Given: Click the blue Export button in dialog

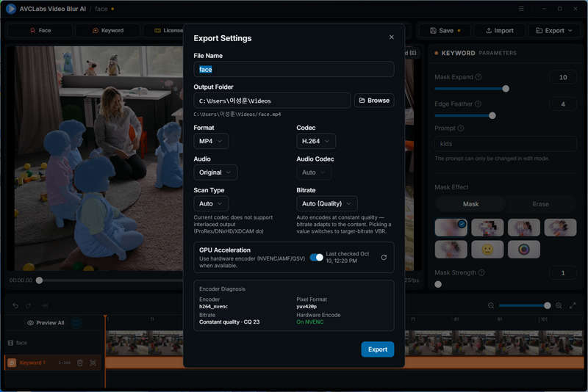Looking at the screenshot, I should click(377, 349).
